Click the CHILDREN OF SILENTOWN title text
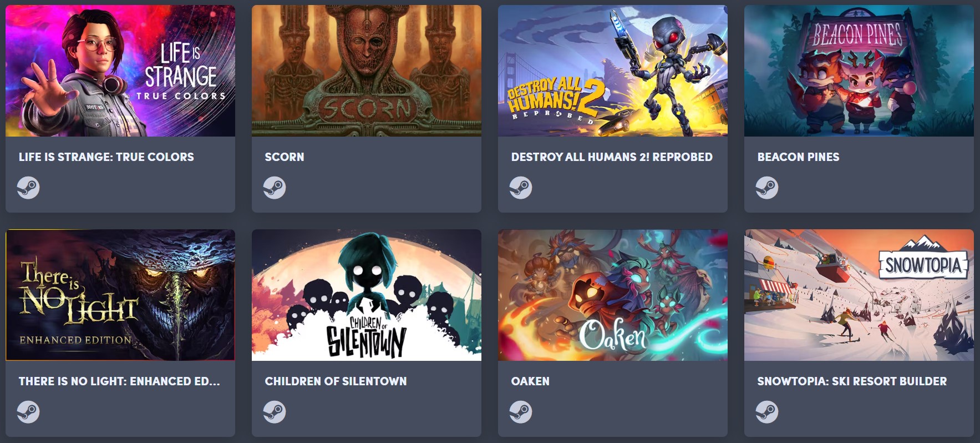This screenshot has height=443, width=980. point(336,381)
